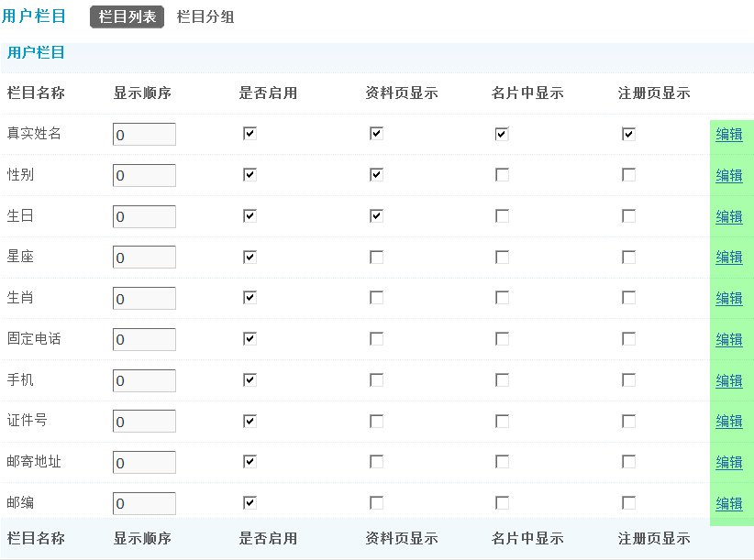Enable 注册页显示 for 邮编

(628, 502)
